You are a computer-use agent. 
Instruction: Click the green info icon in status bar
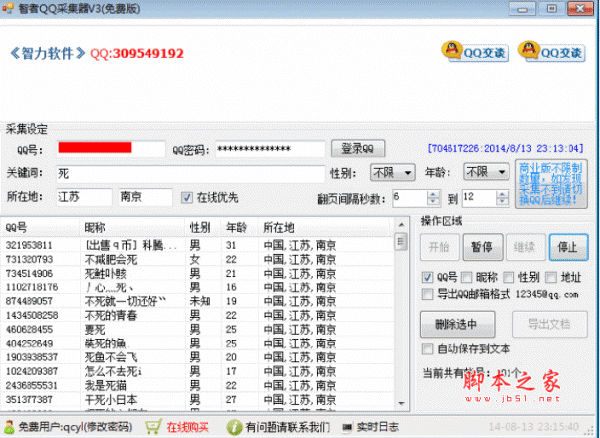coord(234,427)
